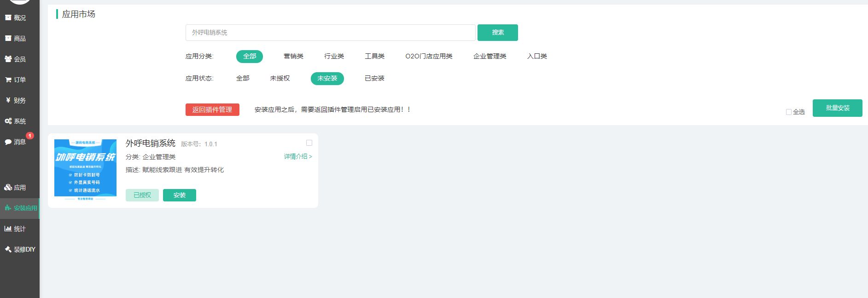The width and height of the screenshot is (868, 298).
Task: Check the 外呼电销系统 app card checkbox
Action: pyautogui.click(x=309, y=143)
